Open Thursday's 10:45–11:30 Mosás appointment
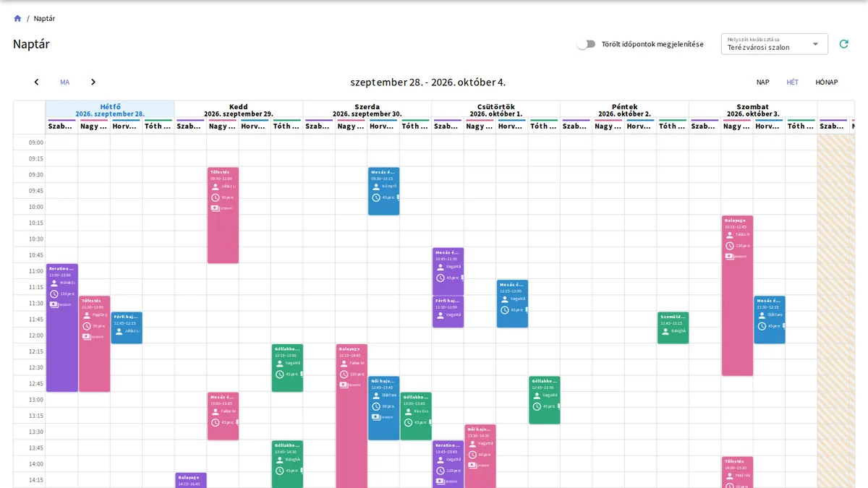Image resolution: width=868 pixels, height=488 pixels. click(448, 272)
